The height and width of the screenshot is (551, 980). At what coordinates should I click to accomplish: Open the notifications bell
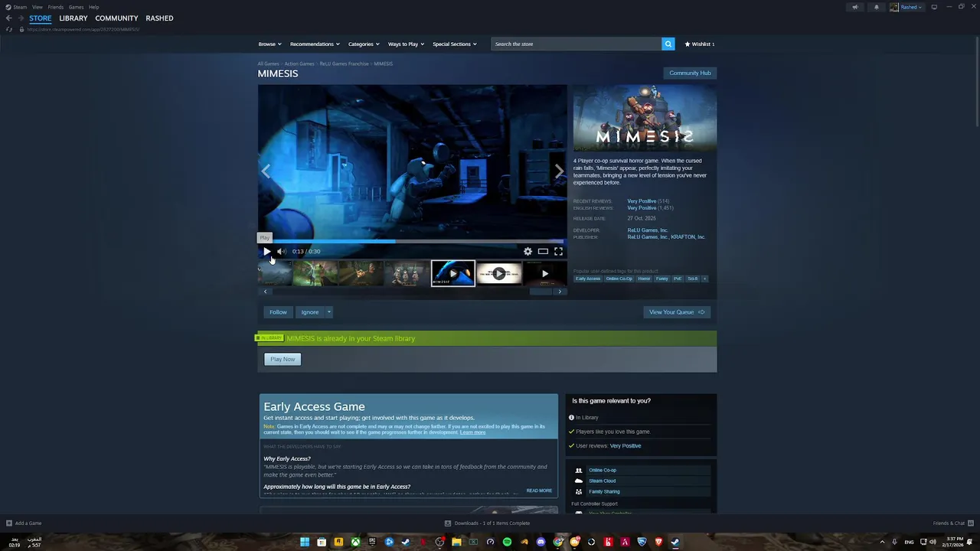[877, 7]
